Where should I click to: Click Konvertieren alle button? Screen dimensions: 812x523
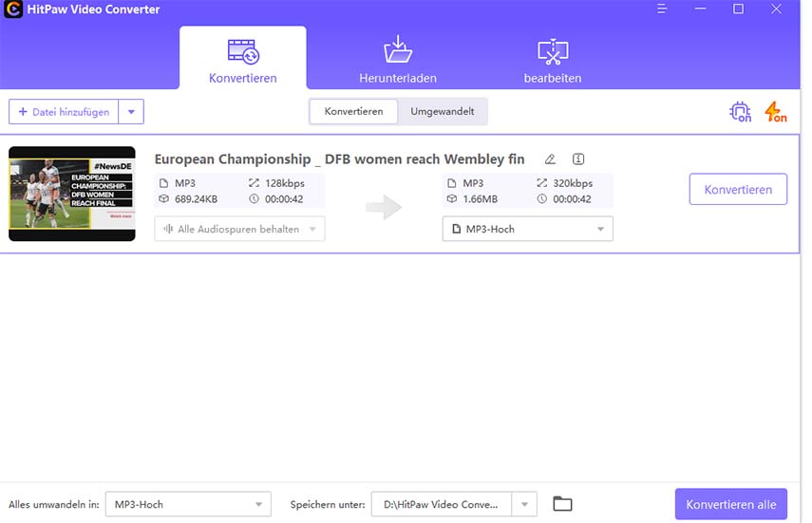coord(730,504)
